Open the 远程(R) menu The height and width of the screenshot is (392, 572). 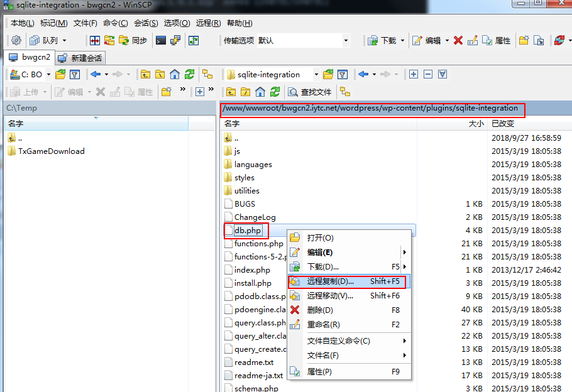208,23
